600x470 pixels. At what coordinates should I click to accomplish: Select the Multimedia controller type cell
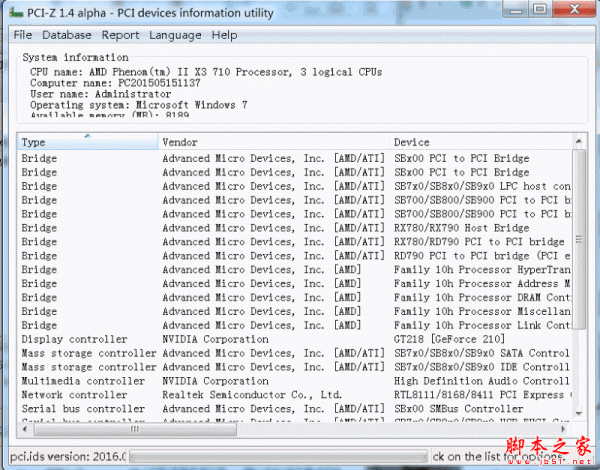click(83, 381)
